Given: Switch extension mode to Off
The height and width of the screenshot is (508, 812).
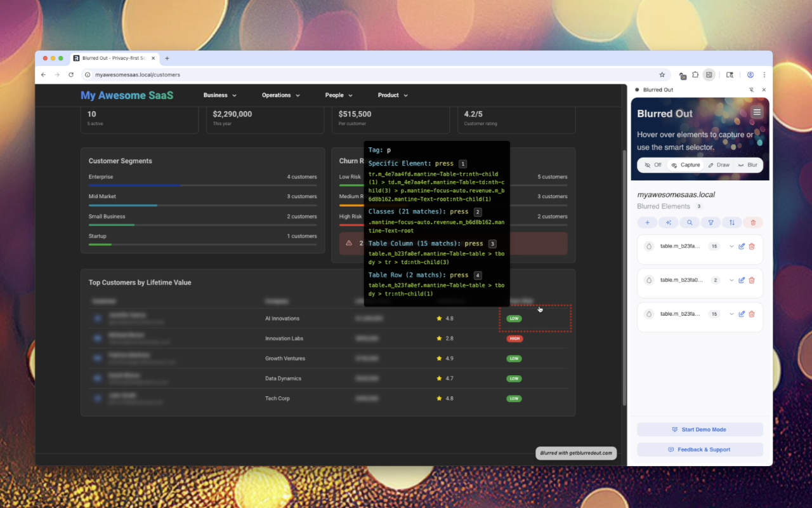Looking at the screenshot, I should point(653,165).
